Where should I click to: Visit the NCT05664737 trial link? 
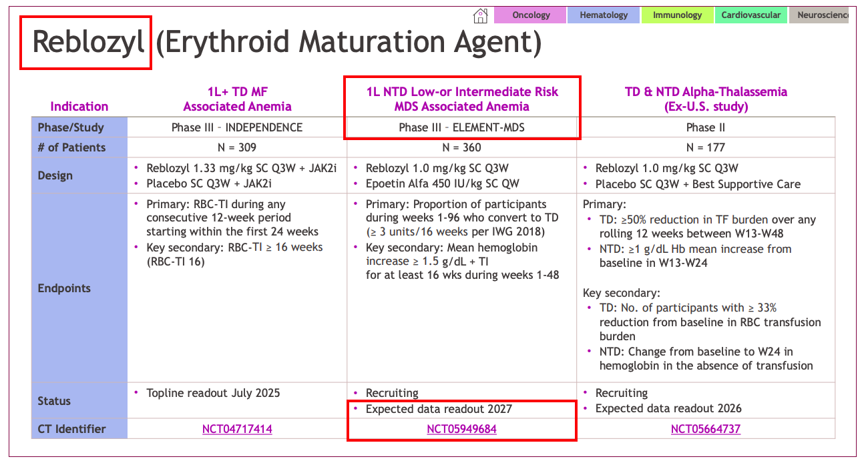[x=706, y=429]
